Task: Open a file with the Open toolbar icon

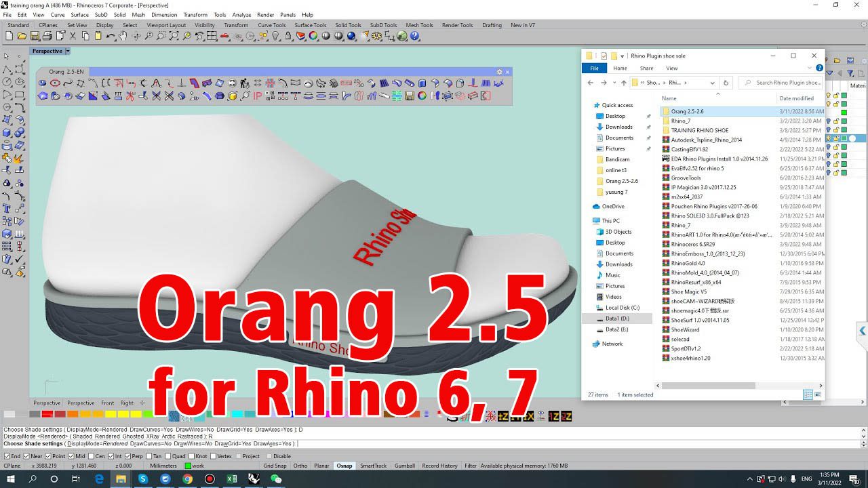Action: coord(22,36)
